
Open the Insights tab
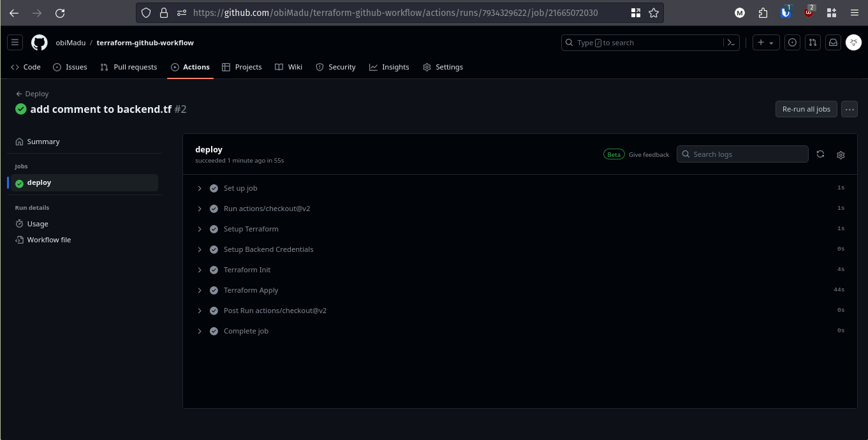[389, 67]
